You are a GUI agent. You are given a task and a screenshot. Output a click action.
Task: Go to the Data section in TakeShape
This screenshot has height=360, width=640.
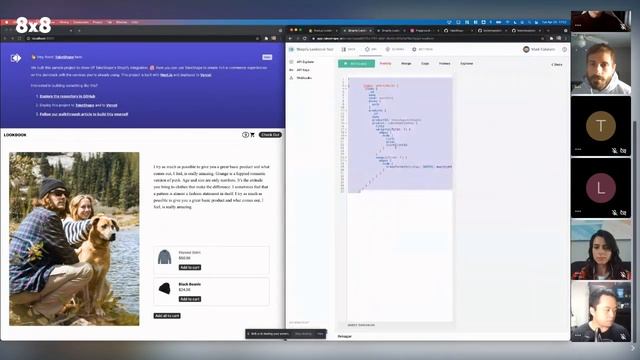pos(349,49)
